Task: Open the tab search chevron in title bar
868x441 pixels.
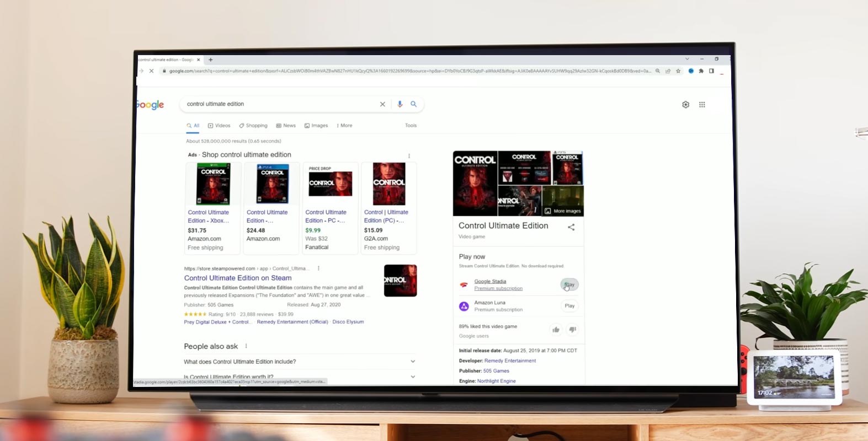Action: tap(687, 59)
